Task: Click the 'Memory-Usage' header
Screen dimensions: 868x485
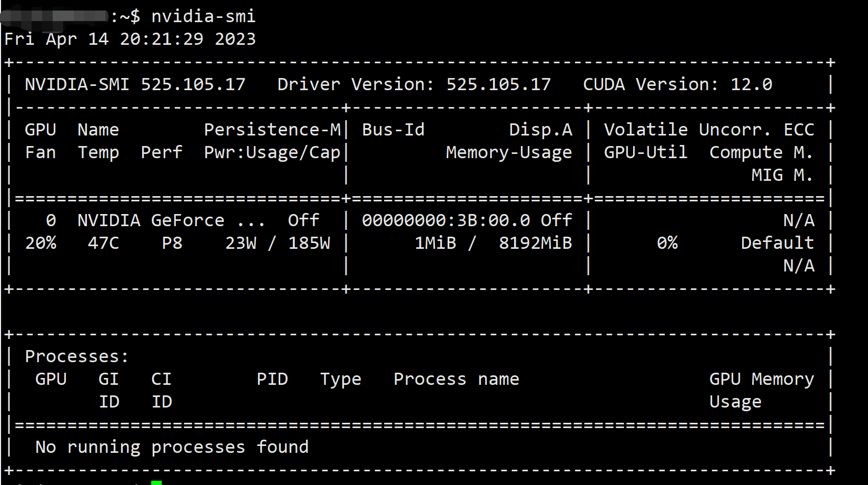Action: tap(509, 153)
